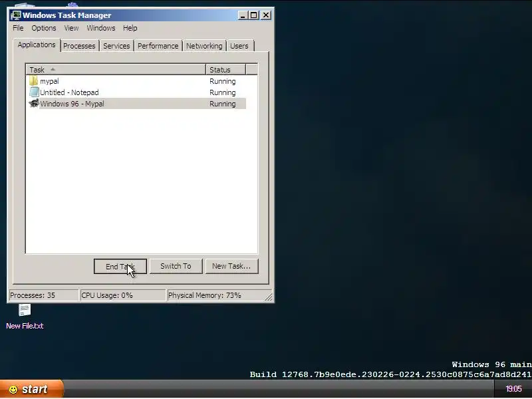Click the 19:05 taskbar clock
This screenshot has width=532, height=399.
513,389
